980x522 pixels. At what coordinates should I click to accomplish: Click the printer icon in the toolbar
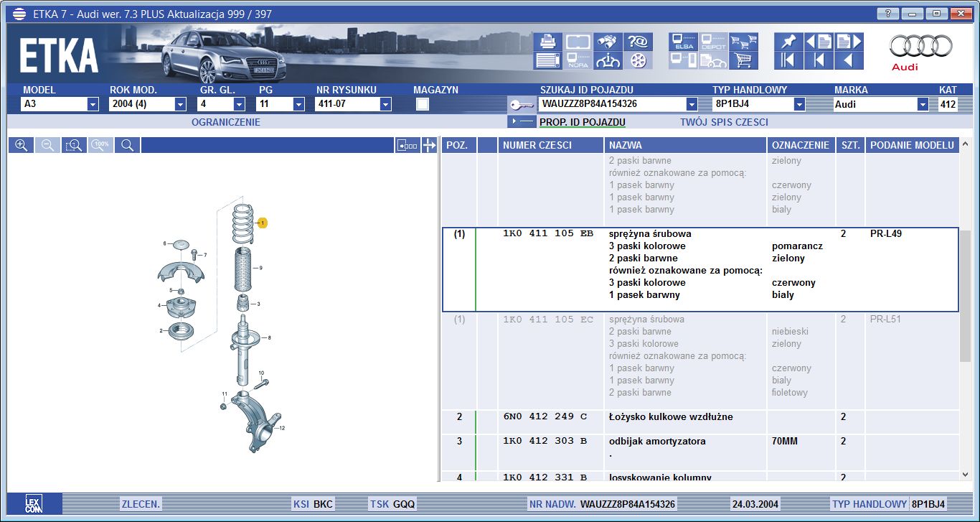click(548, 42)
